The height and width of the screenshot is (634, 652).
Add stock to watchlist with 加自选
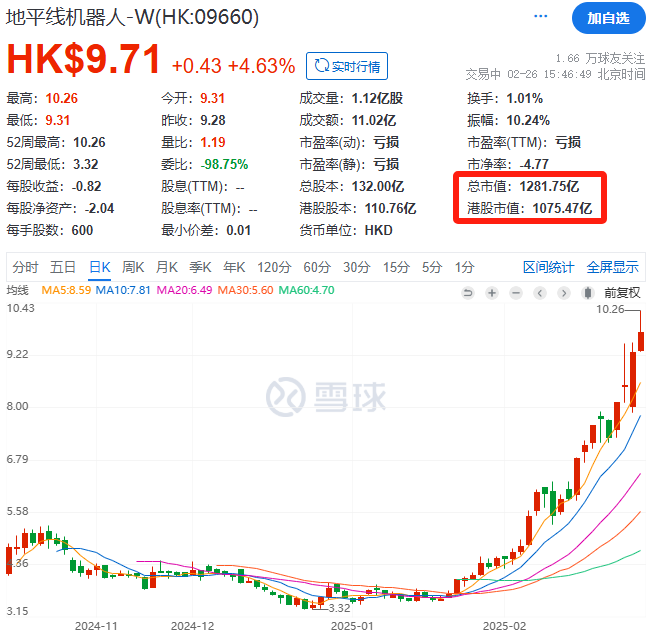[x=608, y=18]
